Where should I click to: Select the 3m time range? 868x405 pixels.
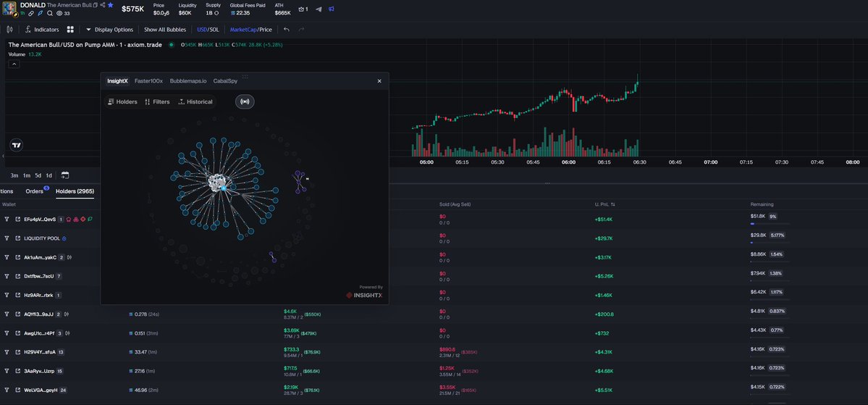click(x=14, y=175)
